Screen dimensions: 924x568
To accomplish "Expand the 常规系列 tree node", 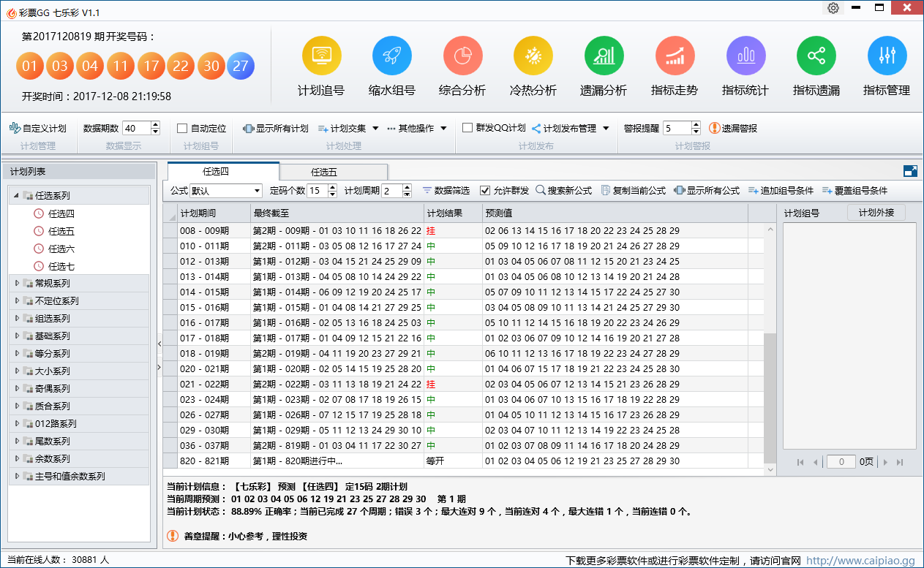I will [x=18, y=283].
